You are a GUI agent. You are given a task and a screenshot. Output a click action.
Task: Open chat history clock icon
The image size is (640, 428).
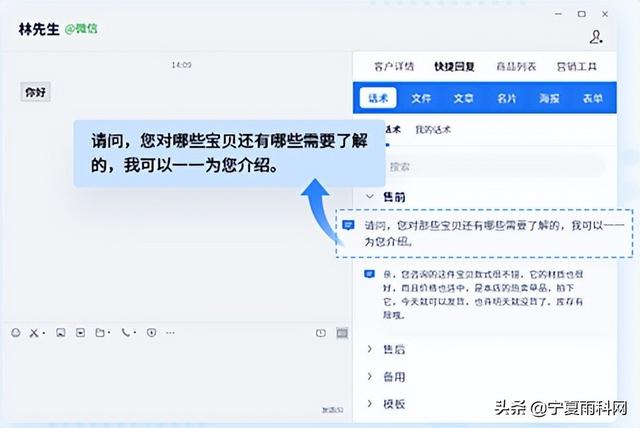(320, 332)
